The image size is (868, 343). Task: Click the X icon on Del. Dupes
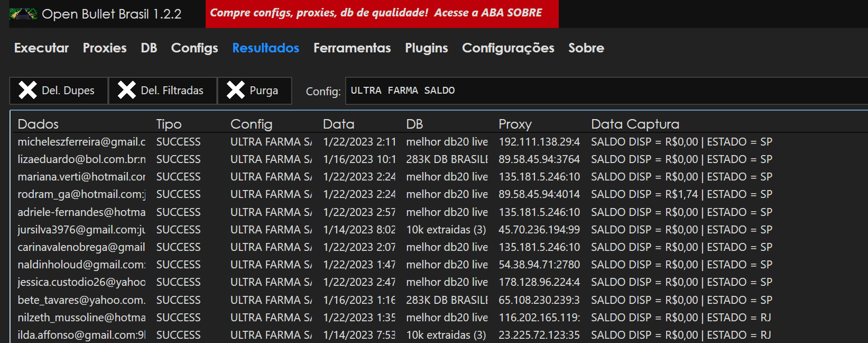[27, 91]
